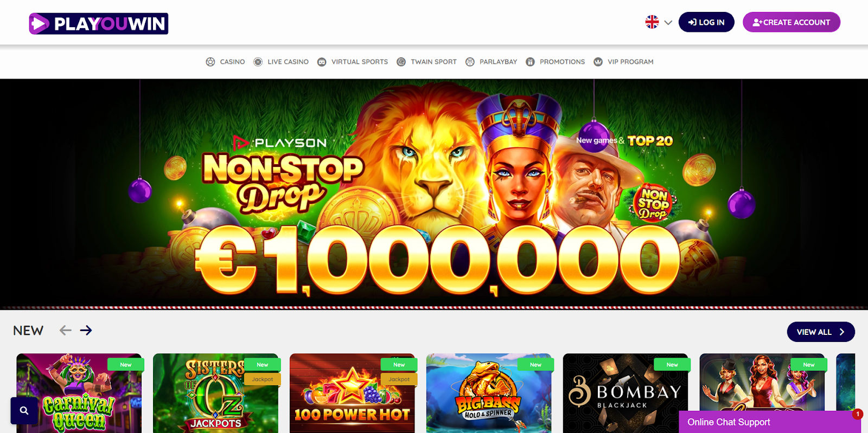The height and width of the screenshot is (433, 868).
Task: Go to next new games arrow
Action: (86, 330)
